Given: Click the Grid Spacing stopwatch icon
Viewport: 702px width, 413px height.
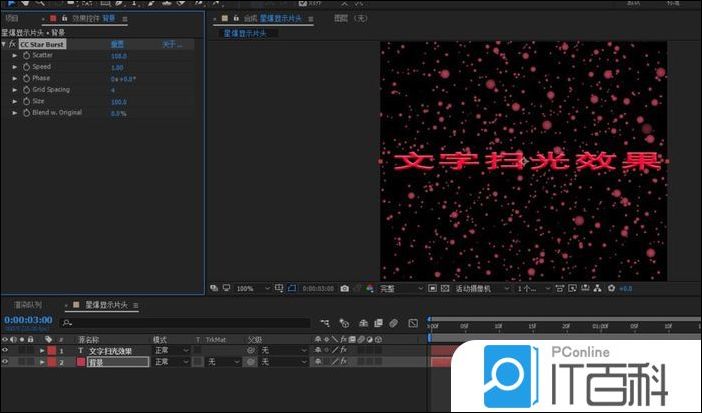Looking at the screenshot, I should [25, 90].
